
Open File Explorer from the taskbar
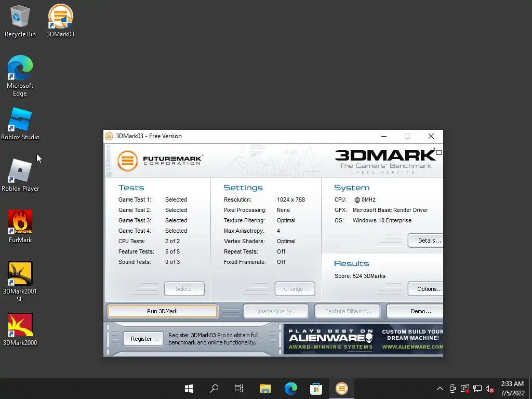(x=265, y=389)
